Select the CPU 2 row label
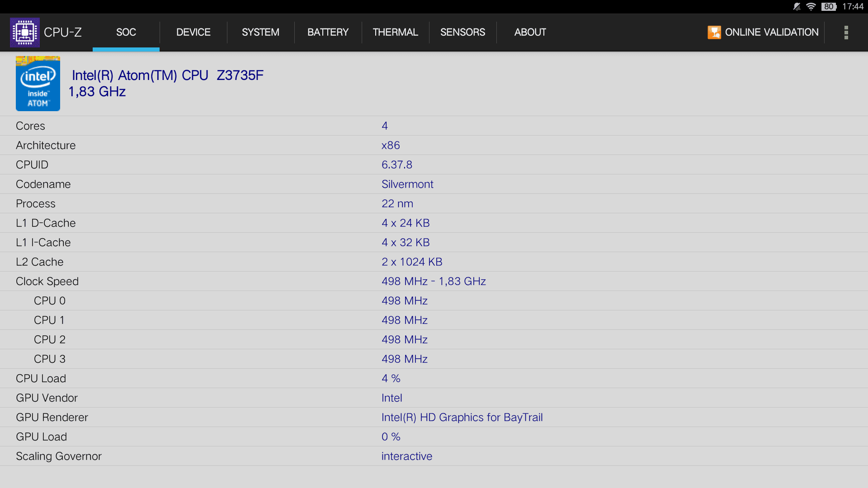The width and height of the screenshot is (868, 488). 50,340
